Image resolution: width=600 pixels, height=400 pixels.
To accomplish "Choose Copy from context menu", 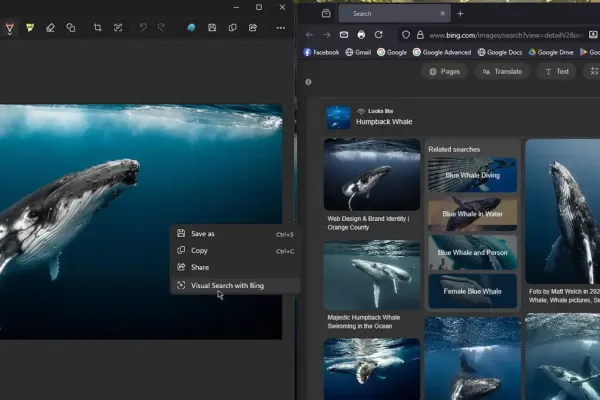I will click(235, 251).
